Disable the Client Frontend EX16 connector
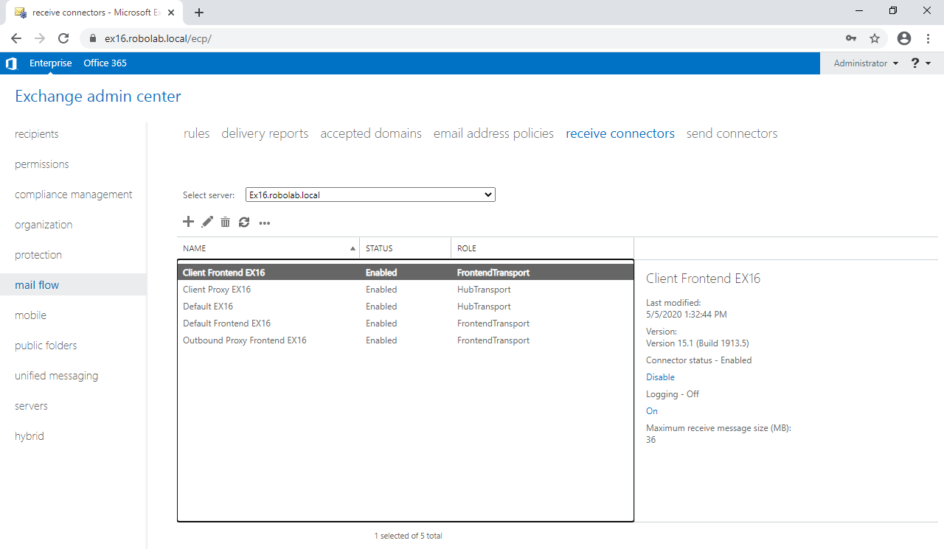Viewport: 944px width, 560px height. [659, 377]
